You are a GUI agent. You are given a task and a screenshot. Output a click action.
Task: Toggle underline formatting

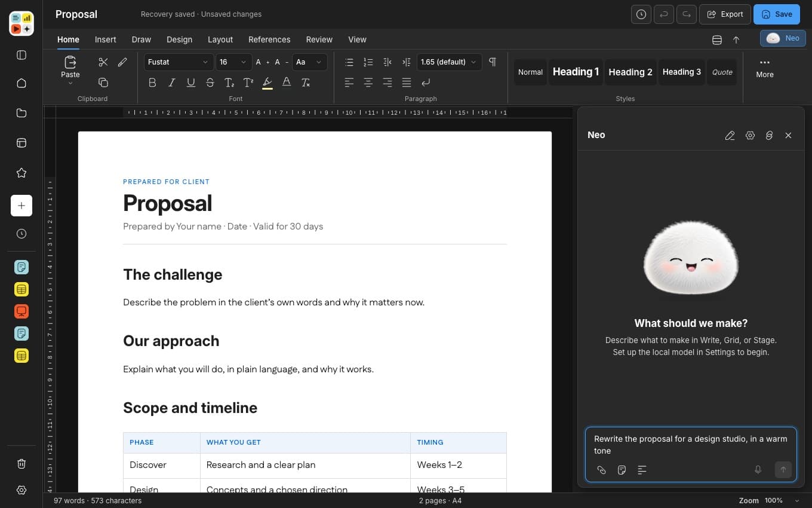(x=190, y=82)
